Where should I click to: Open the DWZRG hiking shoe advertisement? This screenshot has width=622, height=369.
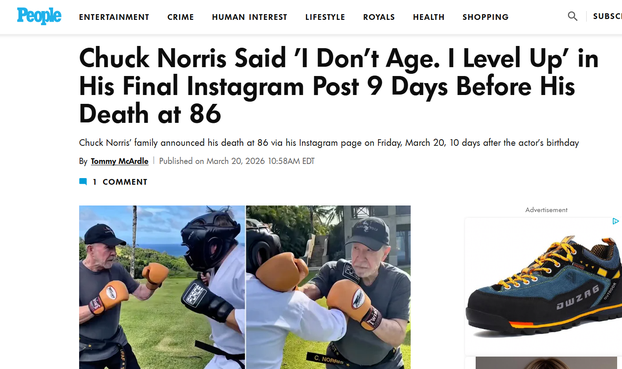tap(543, 286)
